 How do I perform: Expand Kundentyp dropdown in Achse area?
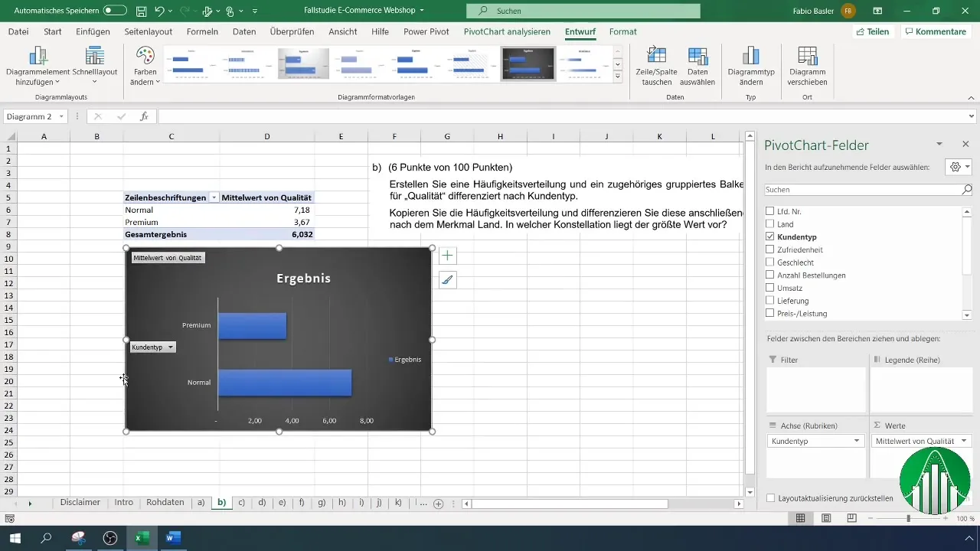857,442
